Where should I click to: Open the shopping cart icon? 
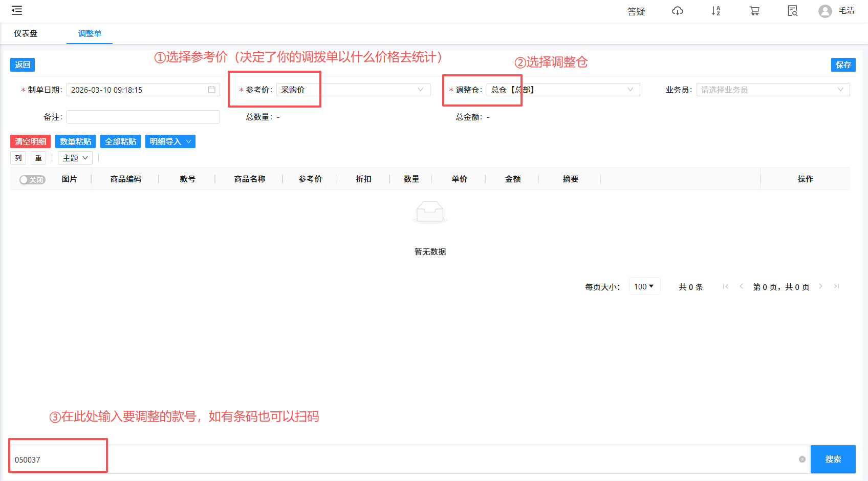point(754,11)
